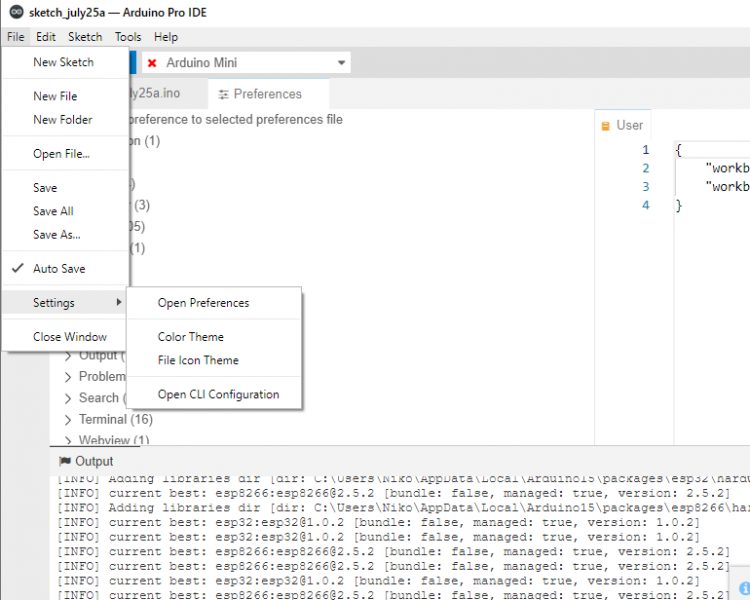Click the Output panel flag icon
The height and width of the screenshot is (600, 750).
65,461
